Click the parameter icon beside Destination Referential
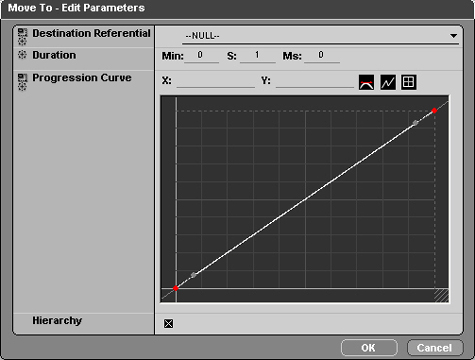This screenshot has width=475, height=360. [22, 36]
